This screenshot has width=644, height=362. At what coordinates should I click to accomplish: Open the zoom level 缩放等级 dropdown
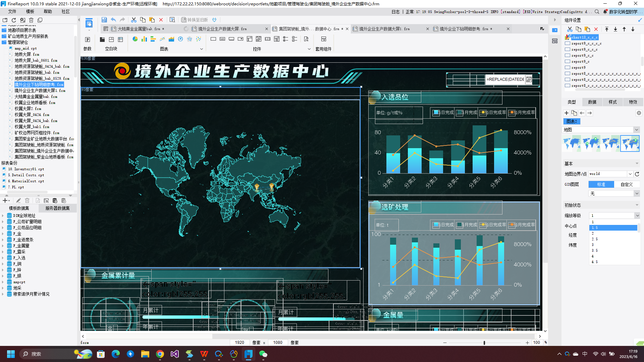pos(637,216)
